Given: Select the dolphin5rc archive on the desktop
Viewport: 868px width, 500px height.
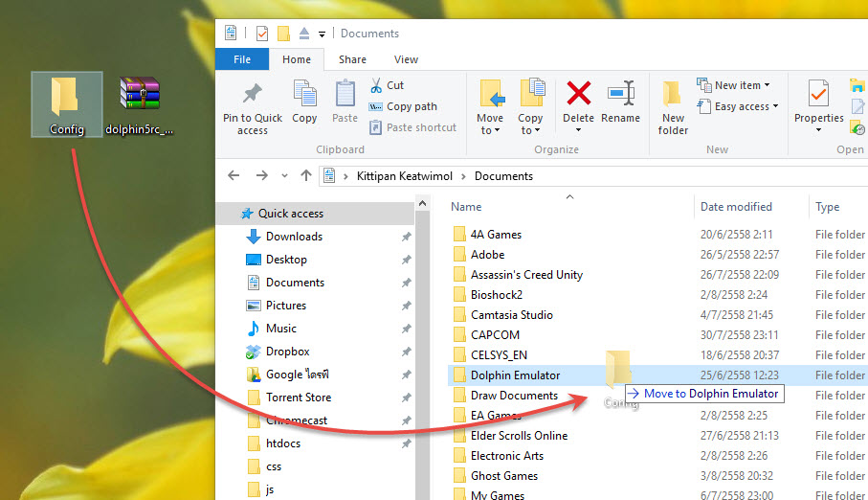Looking at the screenshot, I should (x=140, y=105).
